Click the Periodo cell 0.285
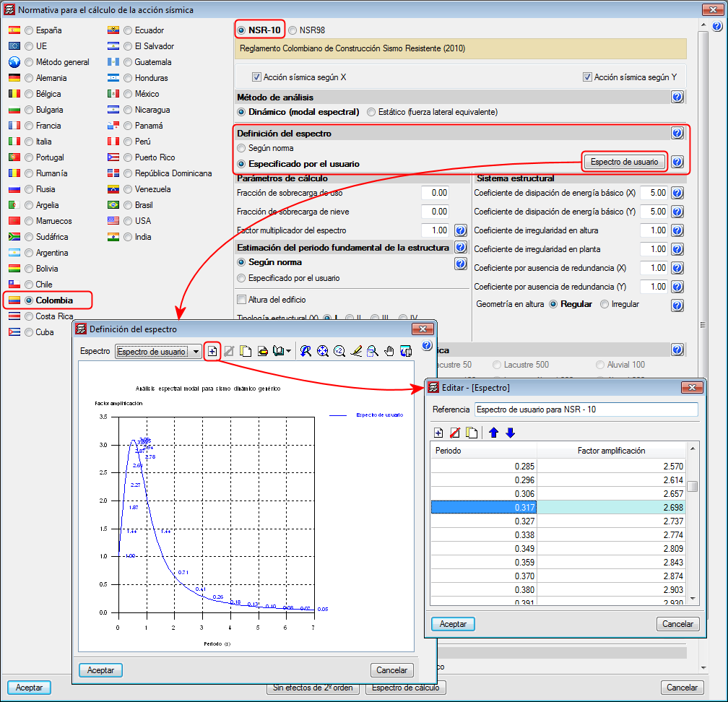 [x=483, y=466]
